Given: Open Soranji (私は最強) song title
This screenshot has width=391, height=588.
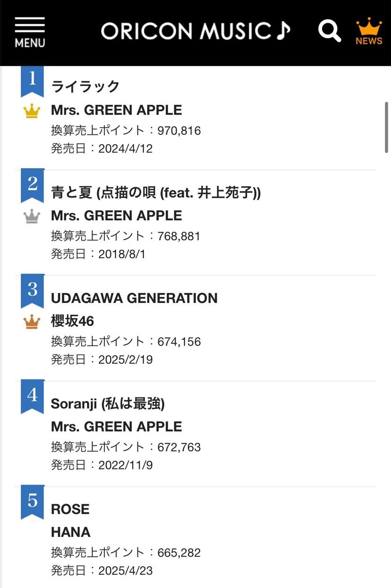Looking at the screenshot, I should pos(108,404).
